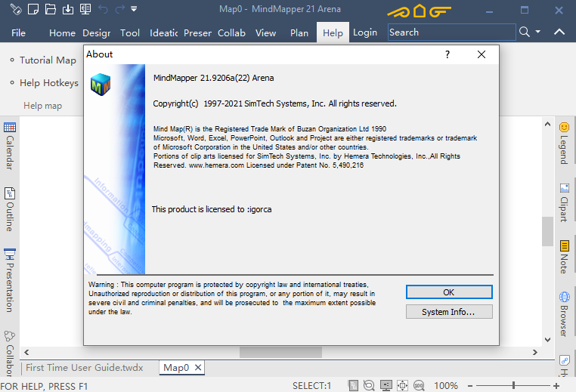576x392 pixels.
Task: Open the Presentation side panel
Action: [x=10, y=280]
